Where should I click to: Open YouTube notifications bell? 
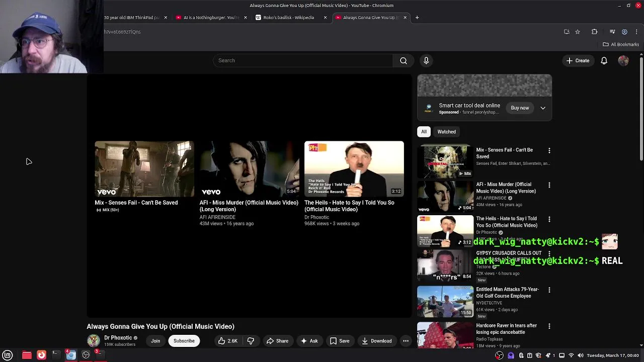point(604,60)
